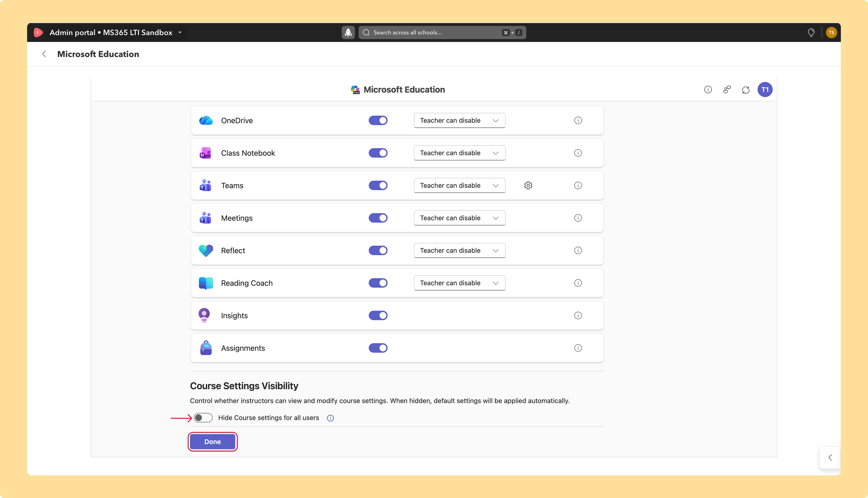Toggle the Assignments switch
Viewport: 868px width, 498px height.
(x=378, y=348)
